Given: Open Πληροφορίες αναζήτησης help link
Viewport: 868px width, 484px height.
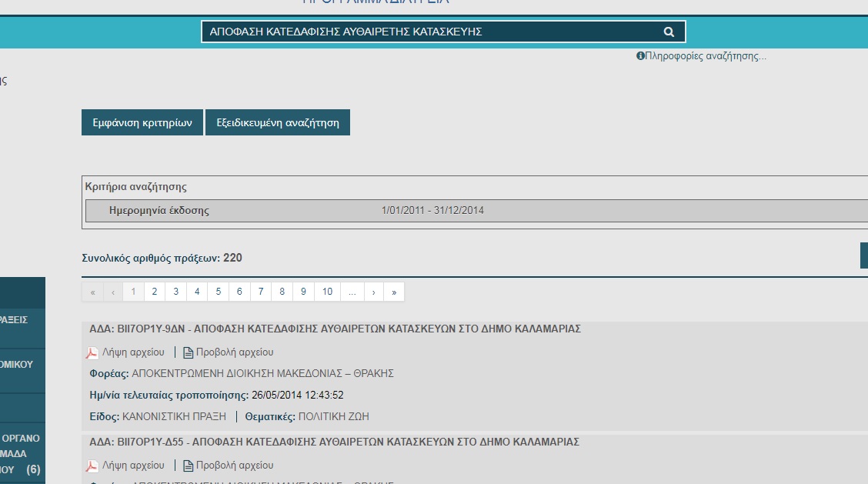Looking at the screenshot, I should point(706,56).
